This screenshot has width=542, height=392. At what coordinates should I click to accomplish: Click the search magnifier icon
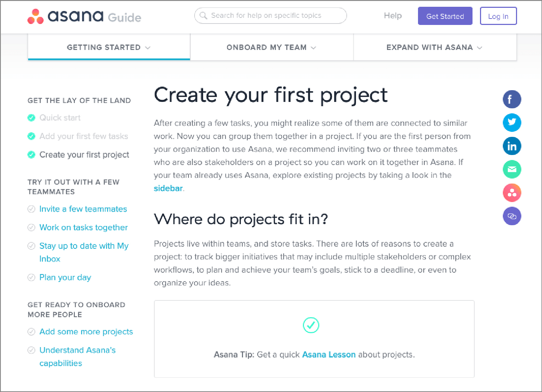(203, 15)
